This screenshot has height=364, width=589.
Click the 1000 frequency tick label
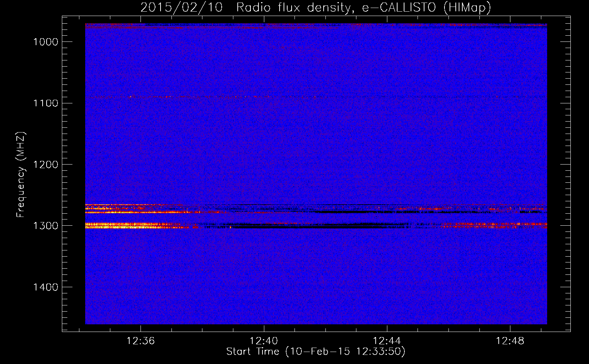click(46, 42)
